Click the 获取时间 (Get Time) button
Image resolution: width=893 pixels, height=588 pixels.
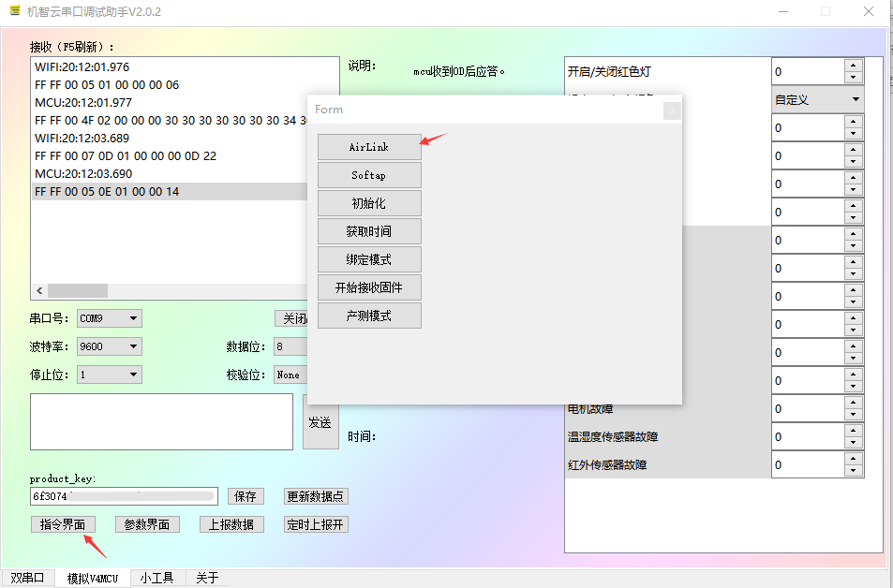click(x=369, y=231)
